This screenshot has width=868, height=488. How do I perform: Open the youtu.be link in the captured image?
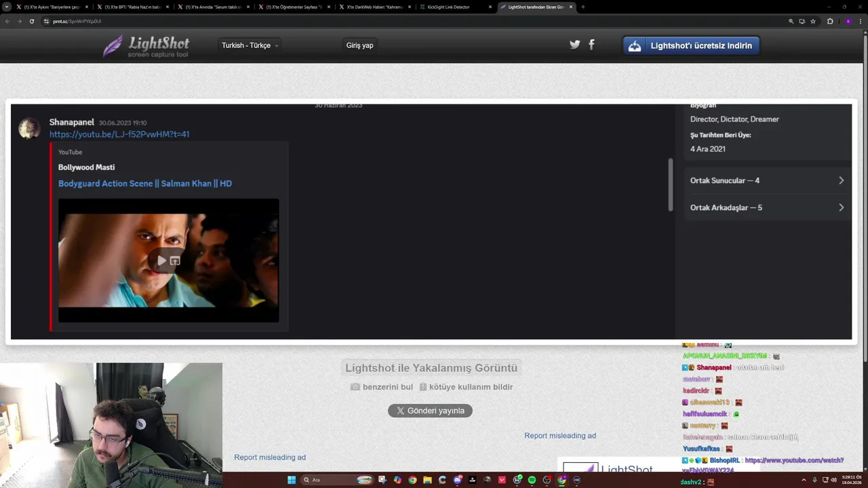[119, 134]
